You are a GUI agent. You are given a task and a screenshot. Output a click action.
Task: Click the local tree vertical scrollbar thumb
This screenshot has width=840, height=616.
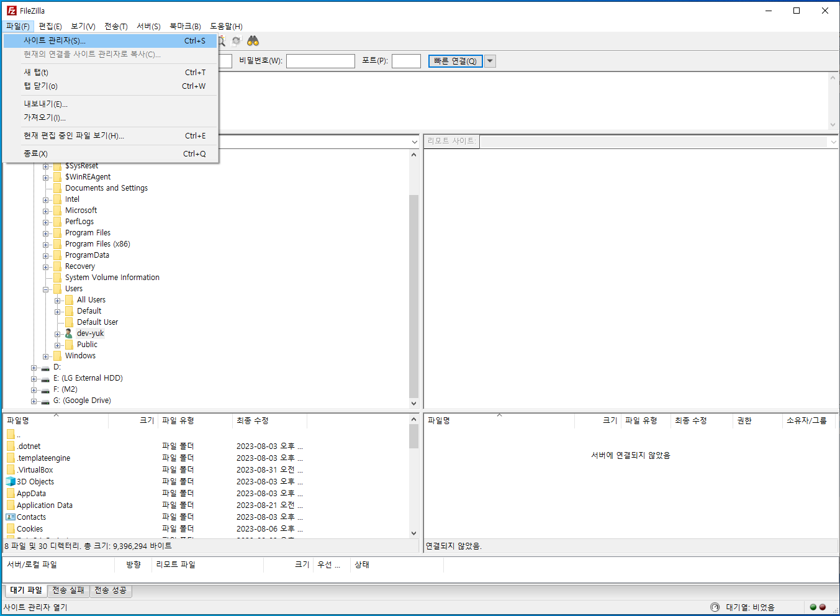[413, 296]
